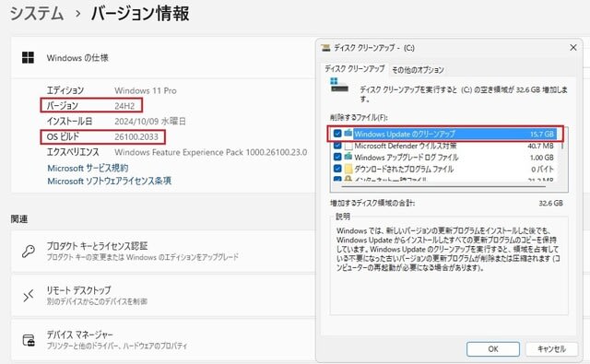The width and height of the screenshot is (590, 364).
Task: Click the remote desktop arrows icon
Action: (x=29, y=296)
